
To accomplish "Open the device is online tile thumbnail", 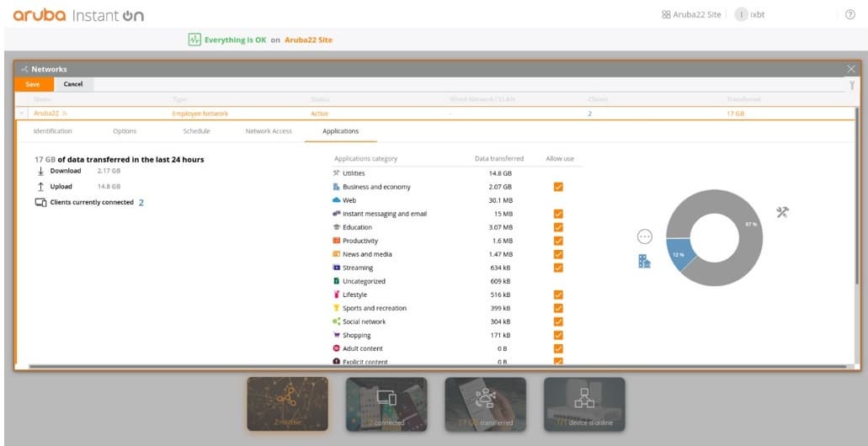I will [x=584, y=404].
